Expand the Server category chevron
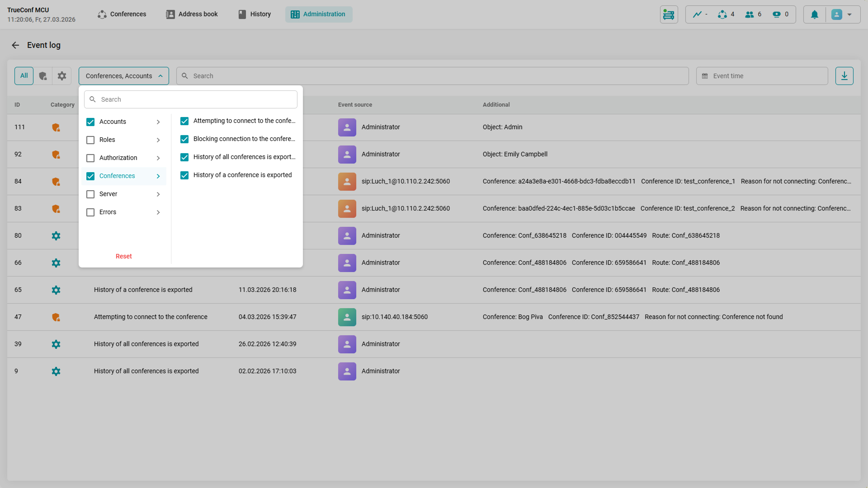 158,194
